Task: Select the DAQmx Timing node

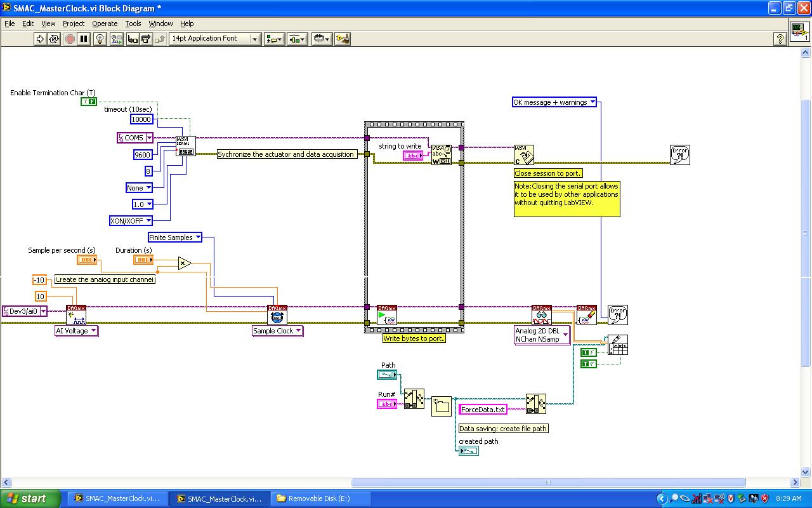Action: pyautogui.click(x=277, y=315)
